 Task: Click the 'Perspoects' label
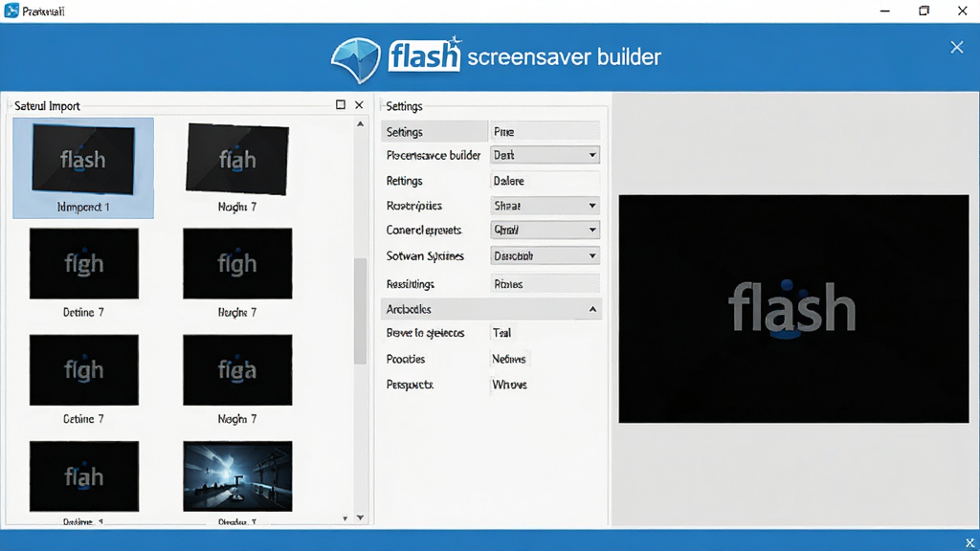tap(410, 385)
